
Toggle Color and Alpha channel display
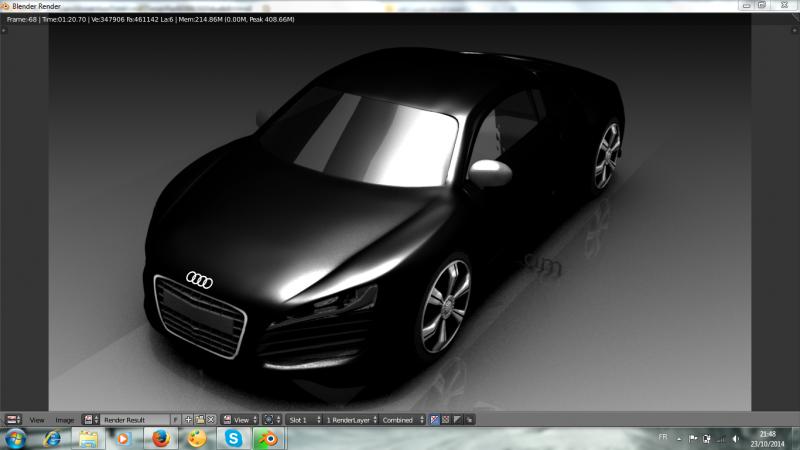coord(434,420)
